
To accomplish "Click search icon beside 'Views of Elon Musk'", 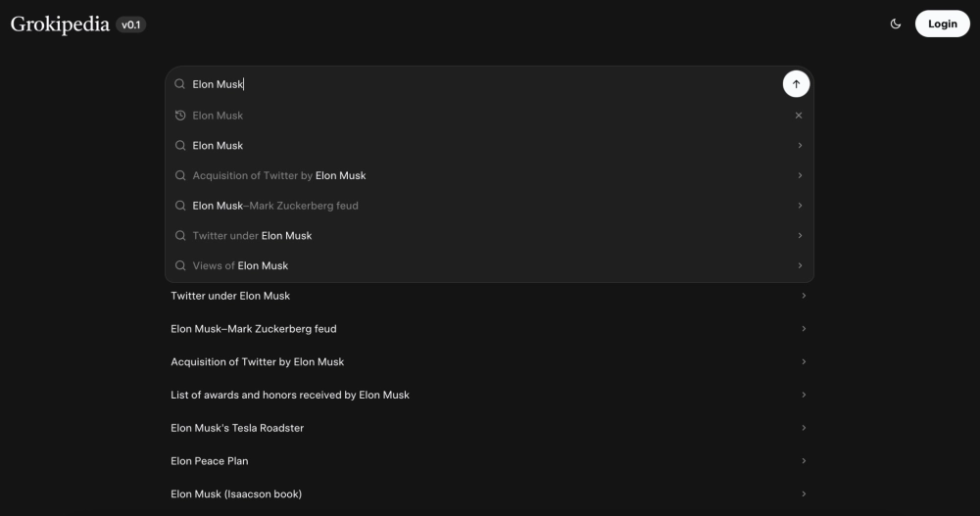I will [x=180, y=265].
